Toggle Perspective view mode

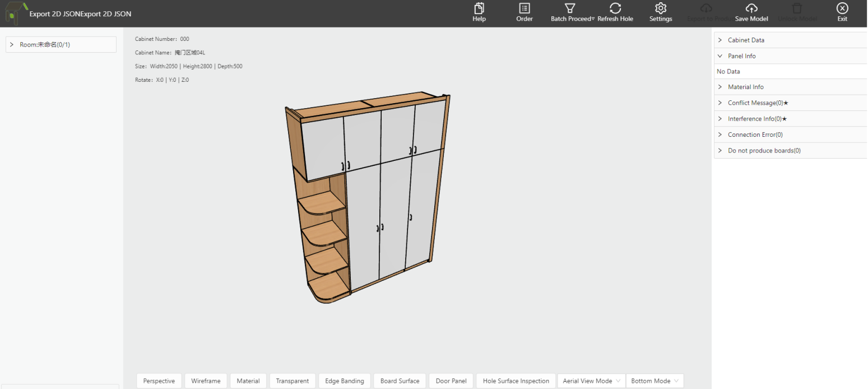click(x=159, y=381)
